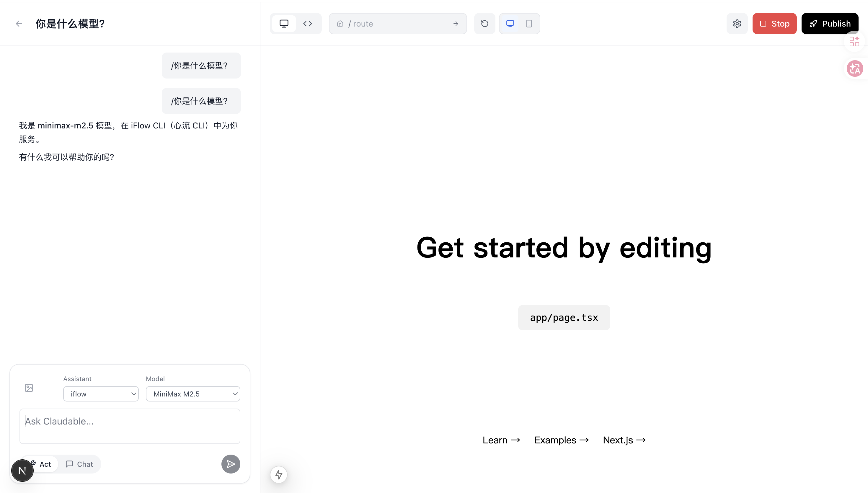Click the home icon in route bar
Image resolution: width=868 pixels, height=493 pixels.
click(340, 24)
